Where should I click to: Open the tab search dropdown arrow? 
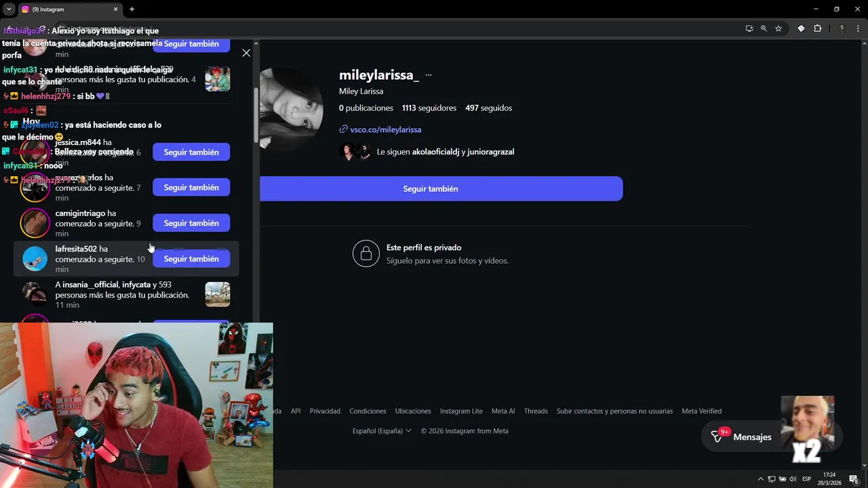(9, 9)
